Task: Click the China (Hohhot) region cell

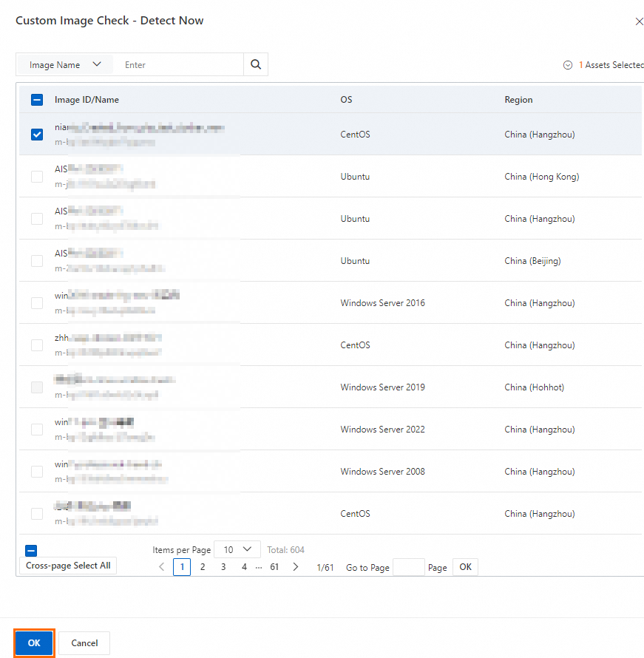Action: (534, 387)
